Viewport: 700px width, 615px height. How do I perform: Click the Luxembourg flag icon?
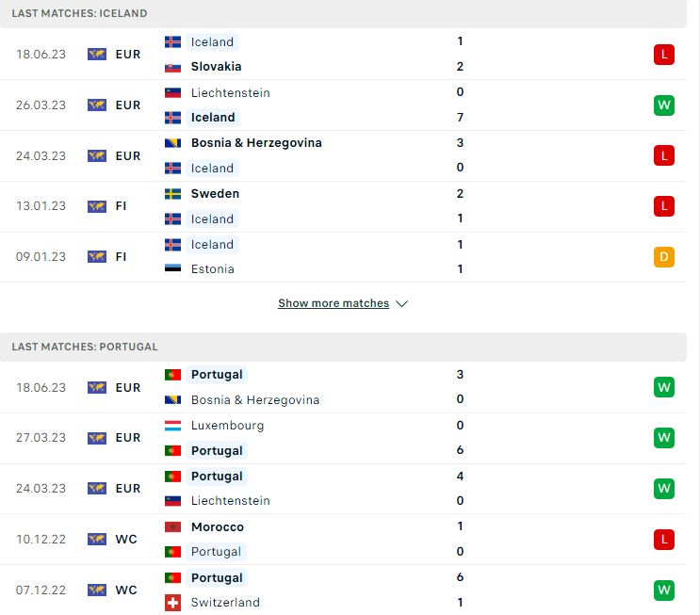point(172,426)
